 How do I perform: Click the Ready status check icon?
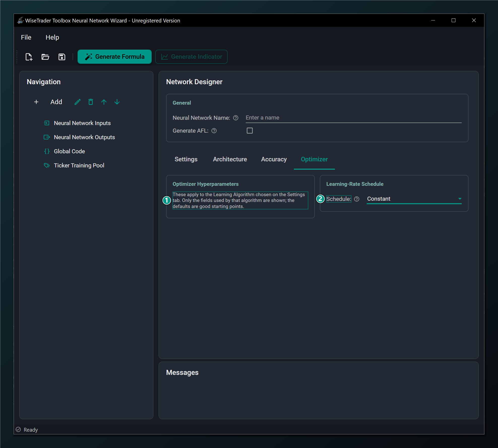tap(18, 430)
